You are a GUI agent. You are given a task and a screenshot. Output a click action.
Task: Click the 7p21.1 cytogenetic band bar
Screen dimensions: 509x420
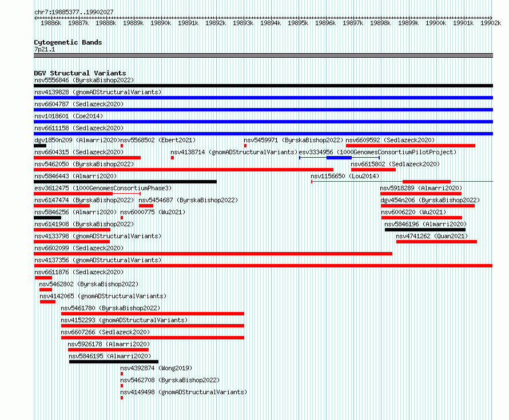pyautogui.click(x=263, y=55)
